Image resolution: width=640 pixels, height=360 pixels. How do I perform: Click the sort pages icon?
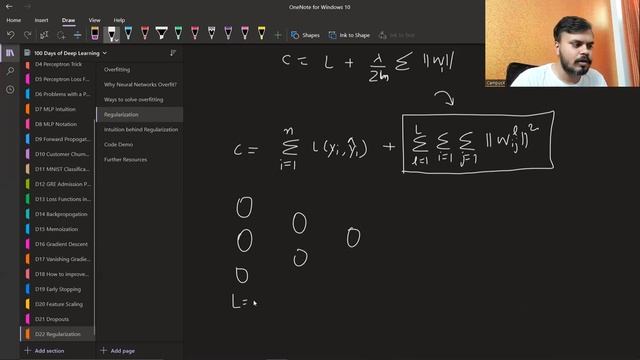coord(173,53)
